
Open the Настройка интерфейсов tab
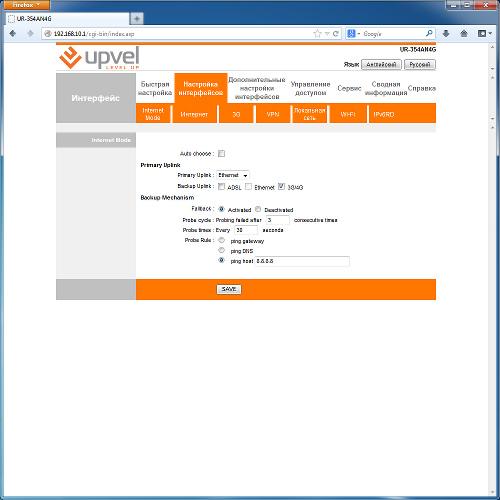201,88
